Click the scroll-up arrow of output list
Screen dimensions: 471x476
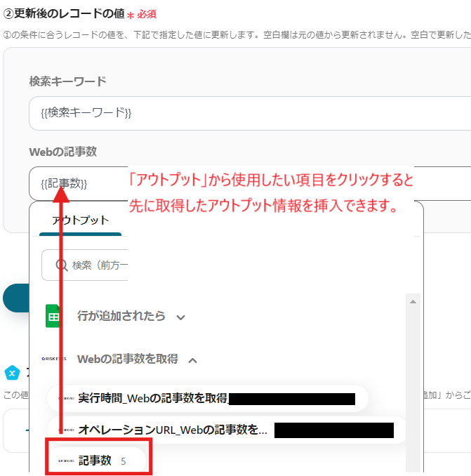point(413,302)
